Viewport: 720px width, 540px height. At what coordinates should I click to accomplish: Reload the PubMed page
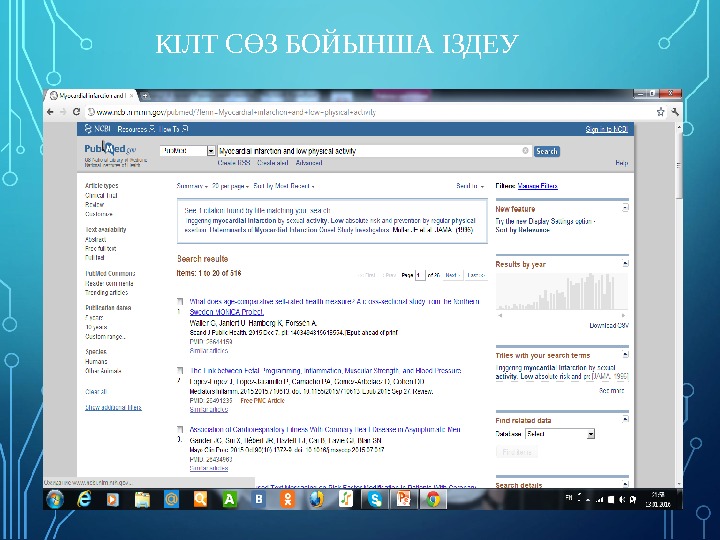[76, 112]
